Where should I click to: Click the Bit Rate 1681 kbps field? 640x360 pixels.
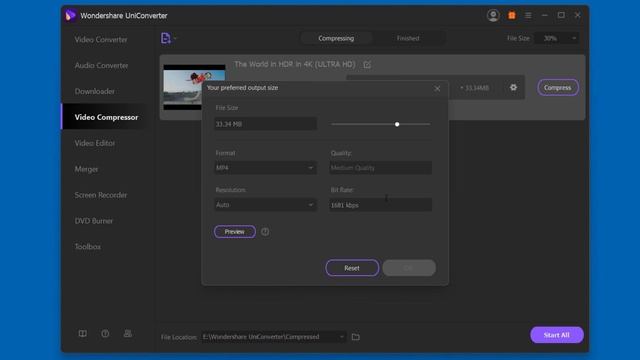pos(380,205)
